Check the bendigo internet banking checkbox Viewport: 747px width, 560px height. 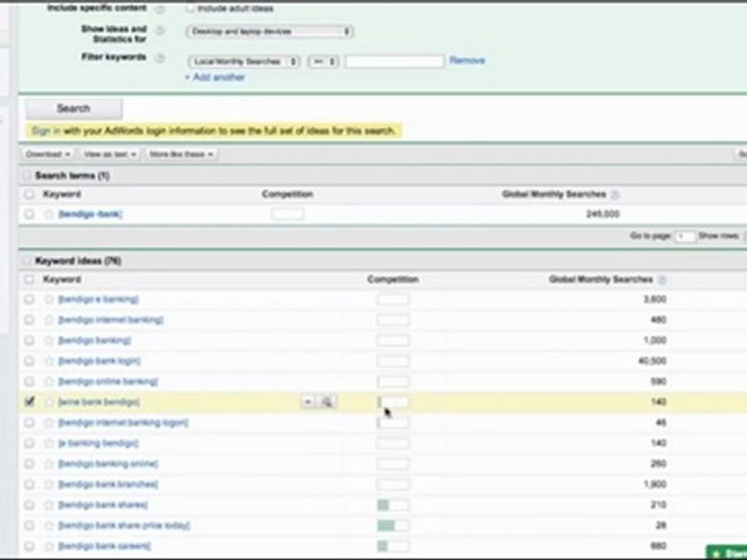30,320
